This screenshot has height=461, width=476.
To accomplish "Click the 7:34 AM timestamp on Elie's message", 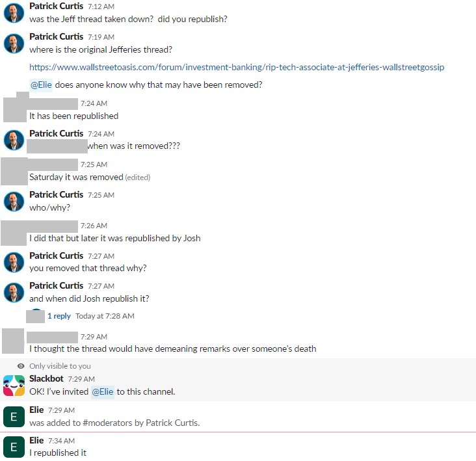I will (61, 441).
